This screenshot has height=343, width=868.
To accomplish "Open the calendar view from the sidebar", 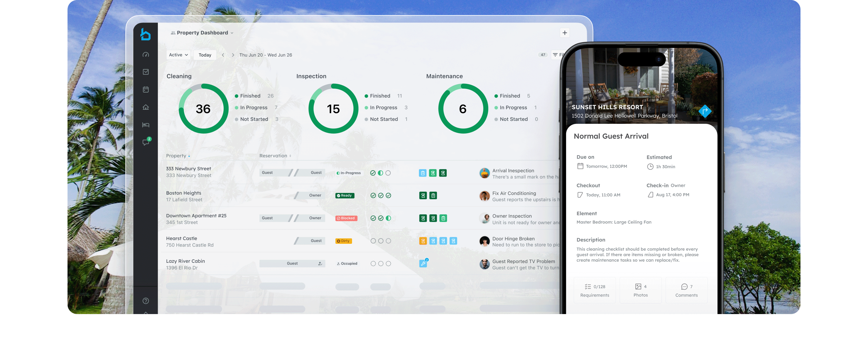I will coord(146,89).
